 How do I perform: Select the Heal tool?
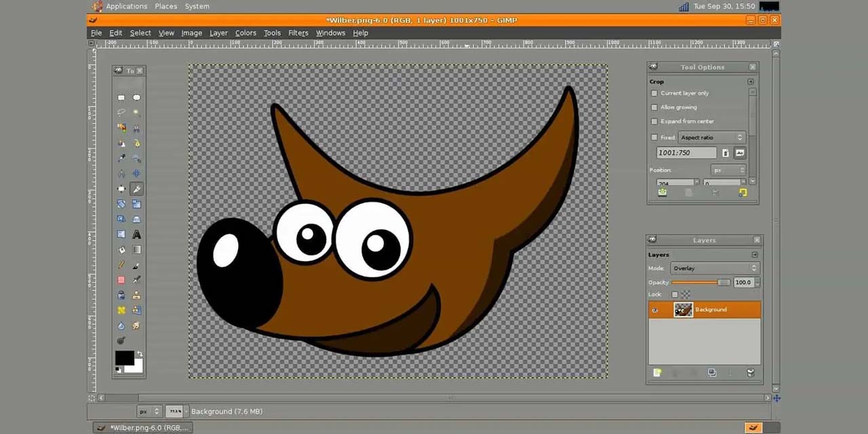pos(121,310)
